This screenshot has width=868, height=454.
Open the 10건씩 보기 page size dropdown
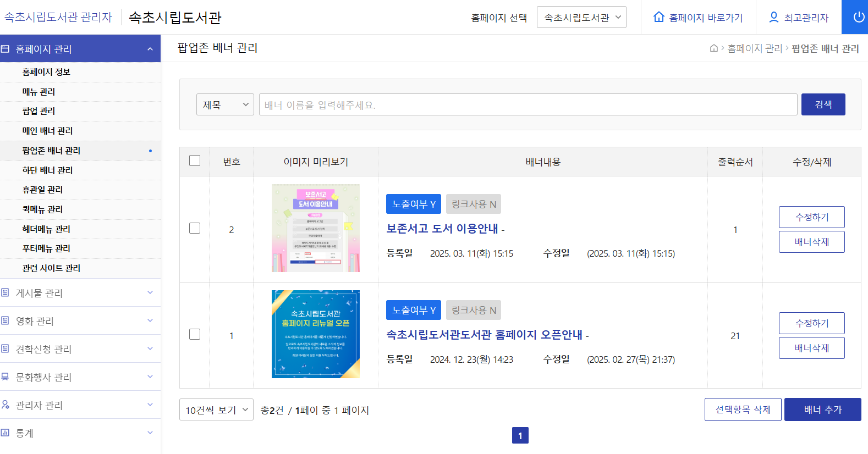(x=216, y=409)
